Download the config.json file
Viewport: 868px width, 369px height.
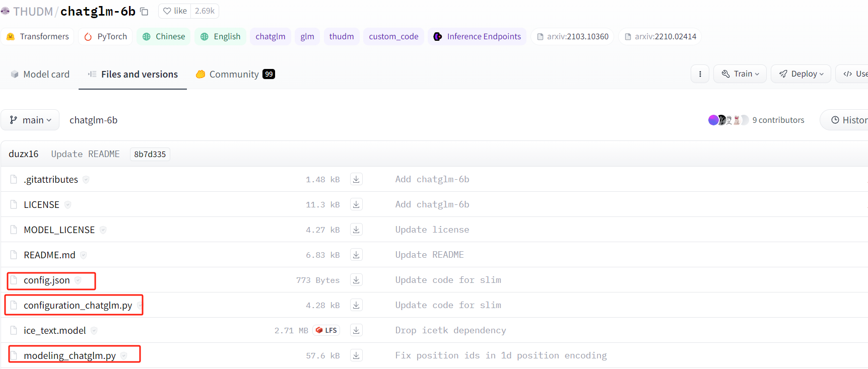[356, 280]
